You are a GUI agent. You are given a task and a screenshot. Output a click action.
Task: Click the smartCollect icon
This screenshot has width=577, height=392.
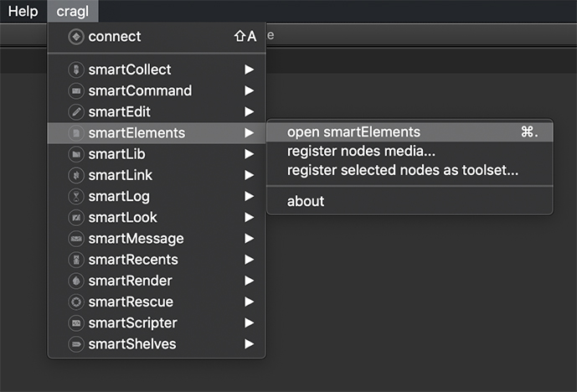coord(76,70)
